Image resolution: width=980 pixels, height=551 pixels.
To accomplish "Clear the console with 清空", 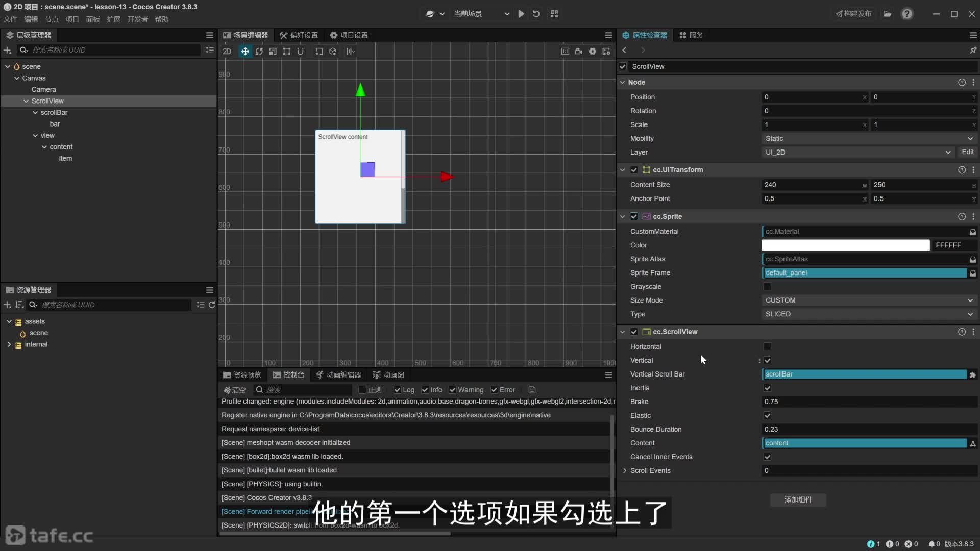I will coord(235,390).
